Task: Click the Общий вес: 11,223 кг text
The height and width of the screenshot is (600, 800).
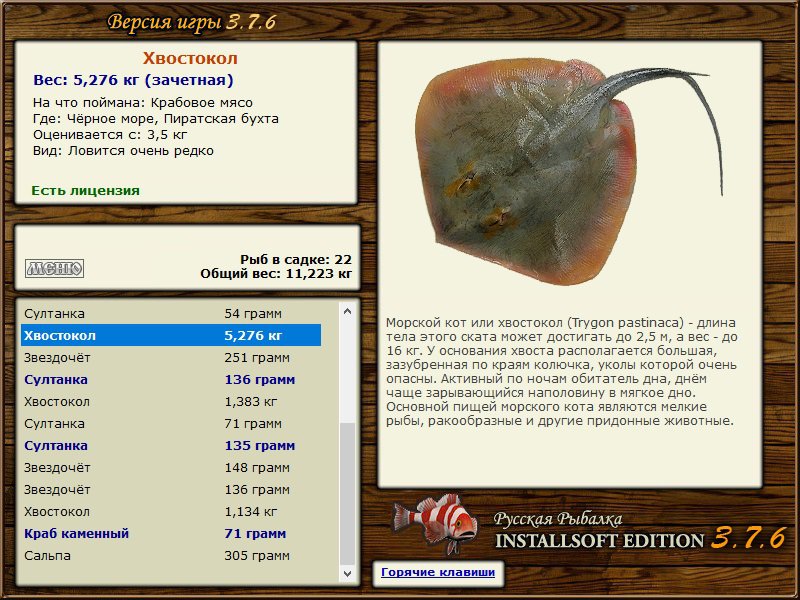Action: pos(276,273)
